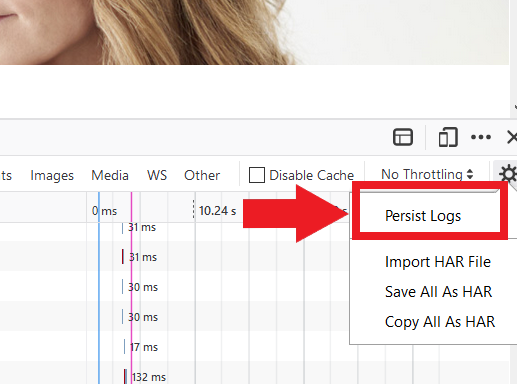Image resolution: width=518 pixels, height=384 pixels.
Task: Filter requests by Images
Action: (52, 175)
